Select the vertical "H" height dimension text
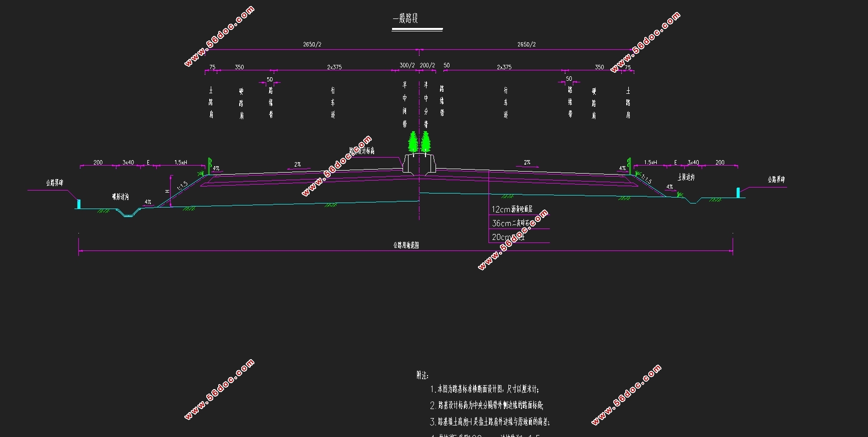The height and width of the screenshot is (437, 868). (167, 191)
